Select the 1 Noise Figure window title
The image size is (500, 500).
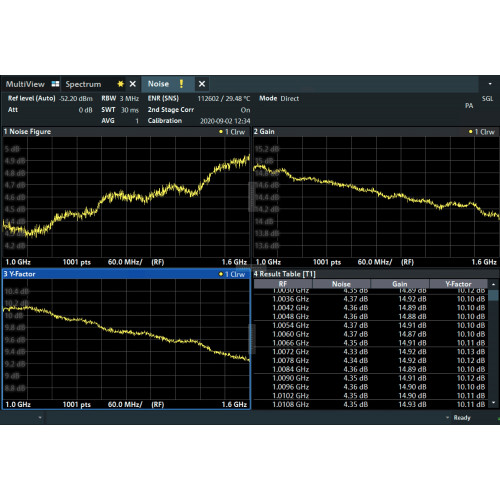[27, 132]
